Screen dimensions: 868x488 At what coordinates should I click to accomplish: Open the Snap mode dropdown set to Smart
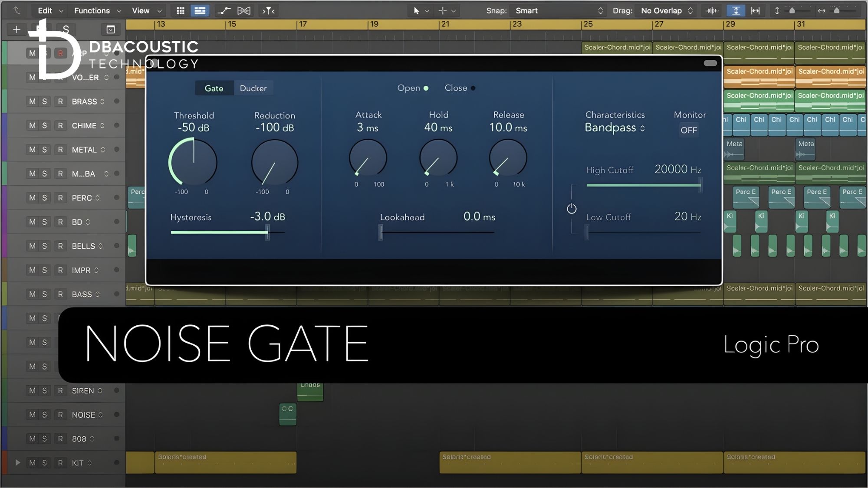click(558, 10)
